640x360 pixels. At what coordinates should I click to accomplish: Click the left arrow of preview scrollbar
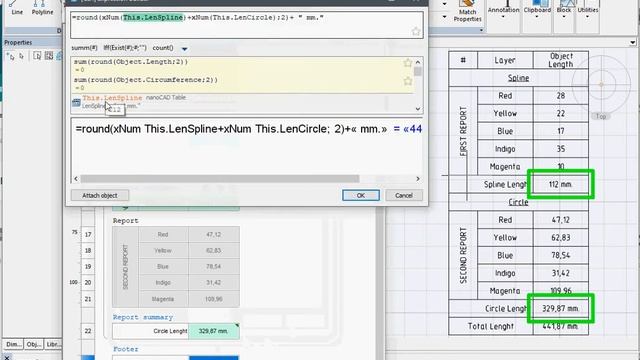(x=76, y=179)
